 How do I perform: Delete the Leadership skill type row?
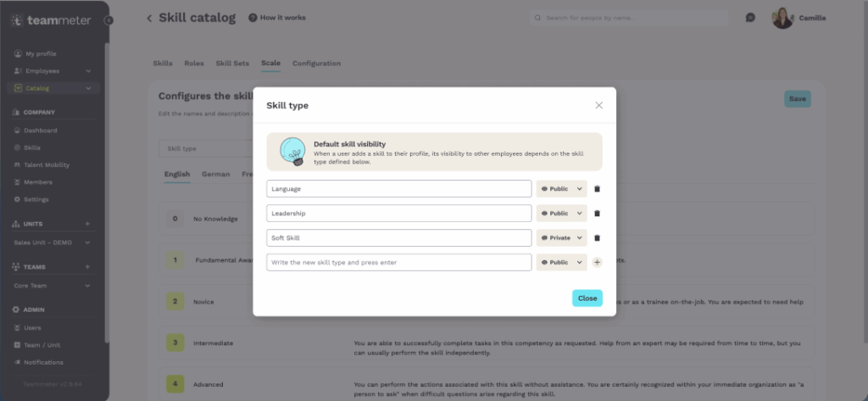(597, 214)
